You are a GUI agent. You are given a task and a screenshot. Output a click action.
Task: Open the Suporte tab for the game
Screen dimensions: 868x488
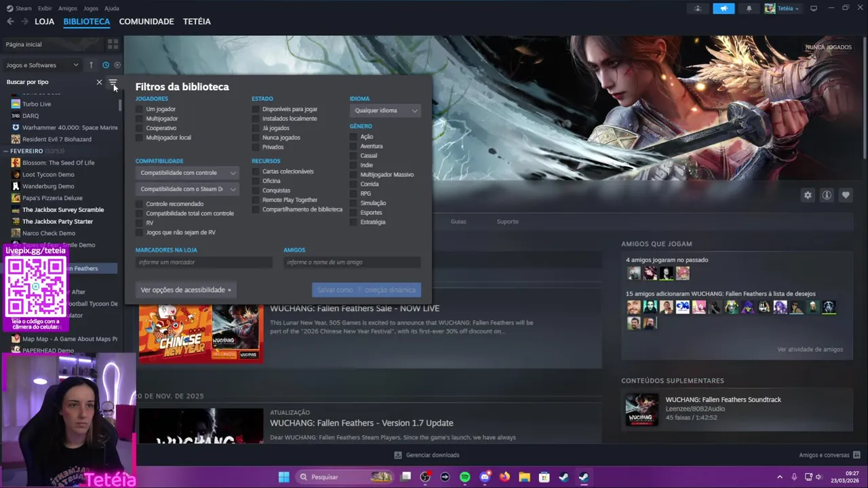(507, 222)
